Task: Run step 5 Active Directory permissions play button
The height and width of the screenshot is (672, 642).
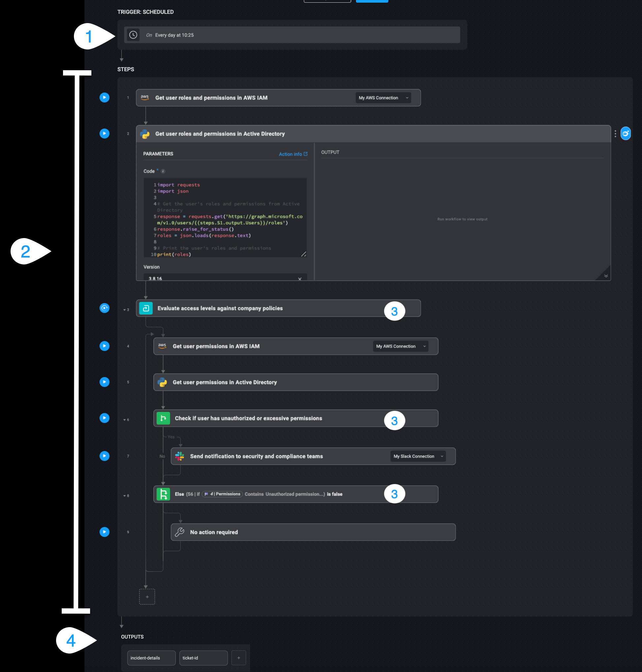Action: pyautogui.click(x=104, y=382)
